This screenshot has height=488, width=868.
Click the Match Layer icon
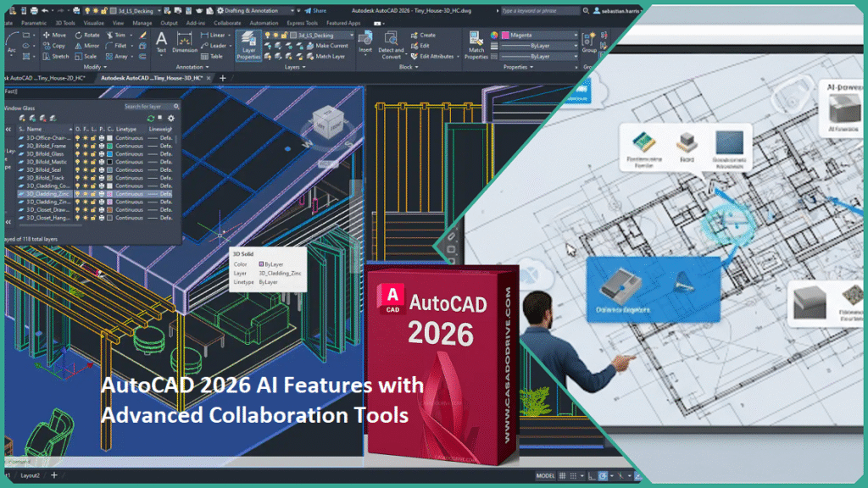(325, 57)
